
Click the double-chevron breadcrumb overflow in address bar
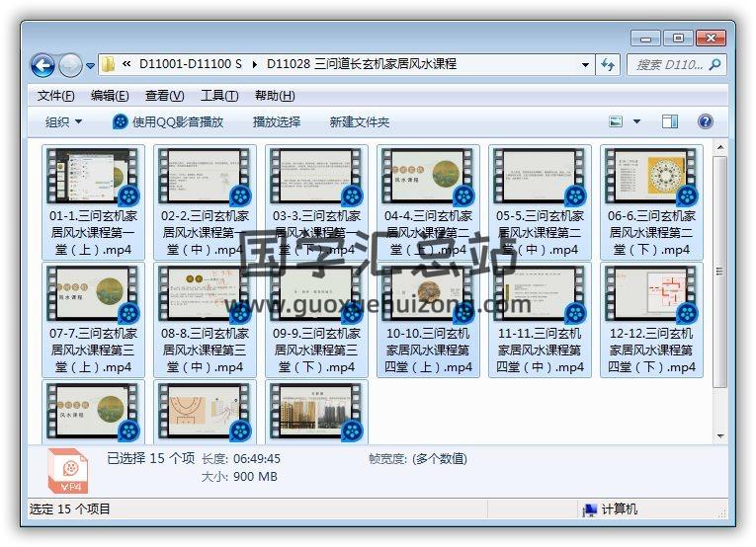coord(126,64)
